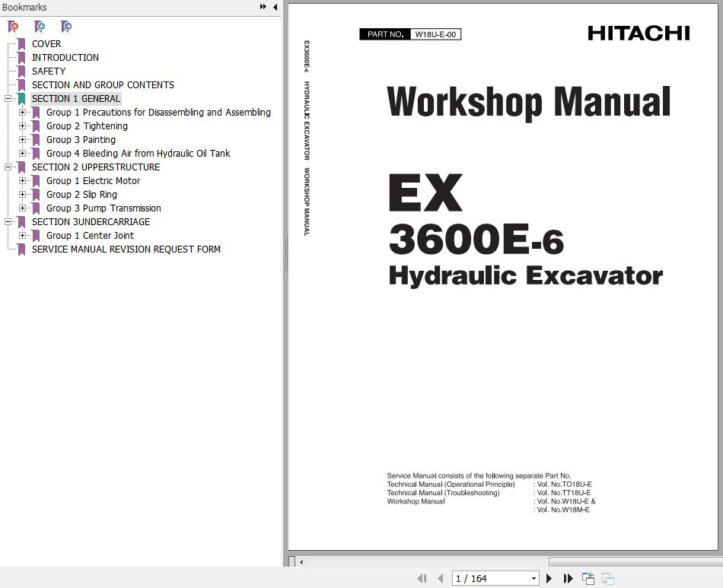The width and height of the screenshot is (723, 588).
Task: Click the bookmark icon beside SECTION 2 UPPERSTRUCTURE
Action: tap(21, 167)
